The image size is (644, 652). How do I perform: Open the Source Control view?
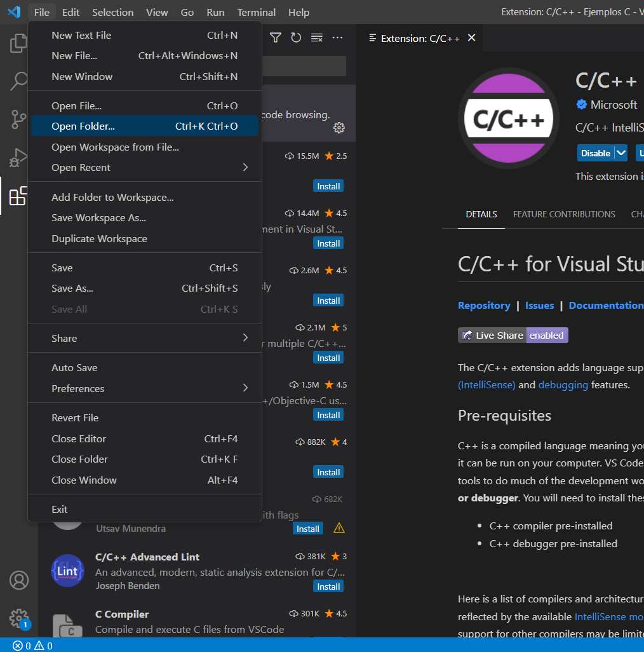(18, 119)
